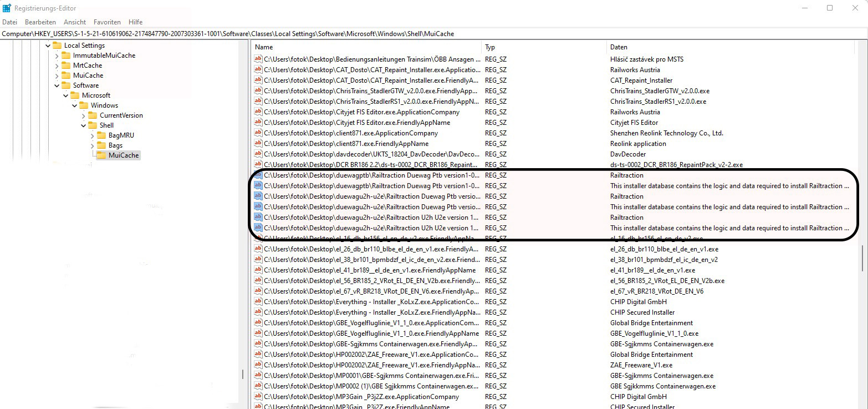Click the Bags folder icon
Screen dimensions: 868x409
(101, 145)
